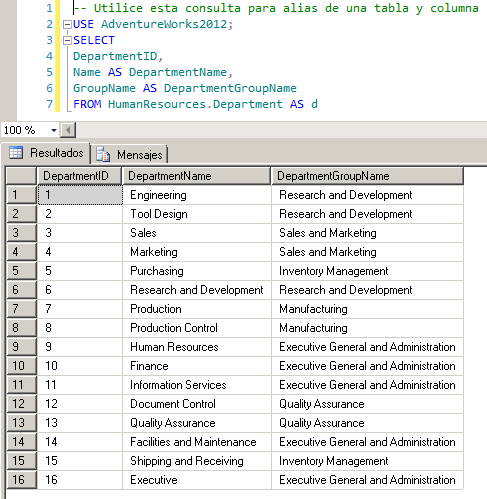Select row header 5 in results grid
487x499 pixels.
click(x=21, y=271)
